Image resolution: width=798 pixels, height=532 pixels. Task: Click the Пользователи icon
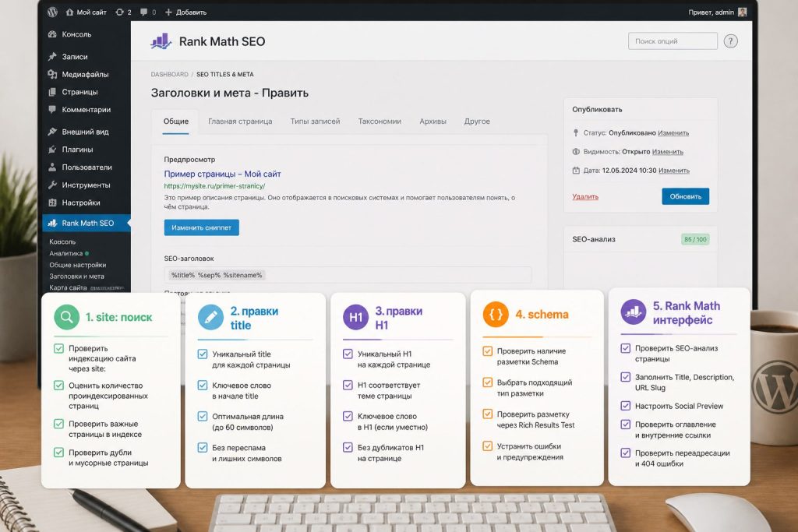click(x=52, y=167)
